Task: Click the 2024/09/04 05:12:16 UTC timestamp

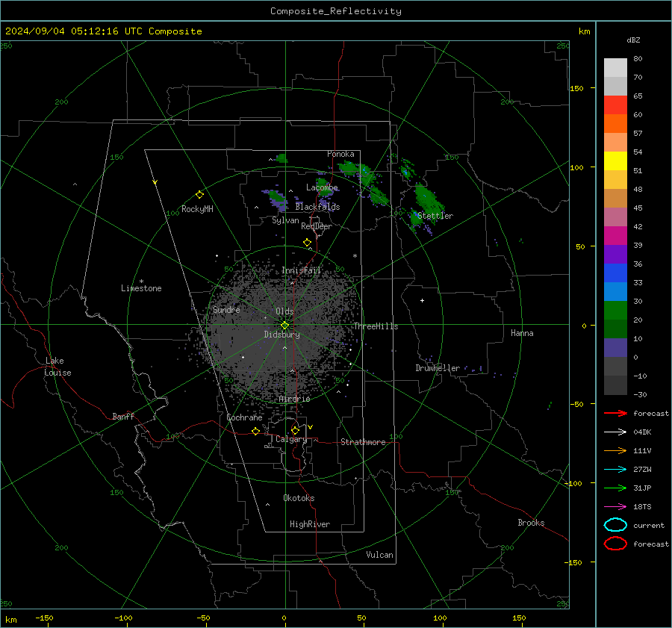Action: click(x=103, y=31)
